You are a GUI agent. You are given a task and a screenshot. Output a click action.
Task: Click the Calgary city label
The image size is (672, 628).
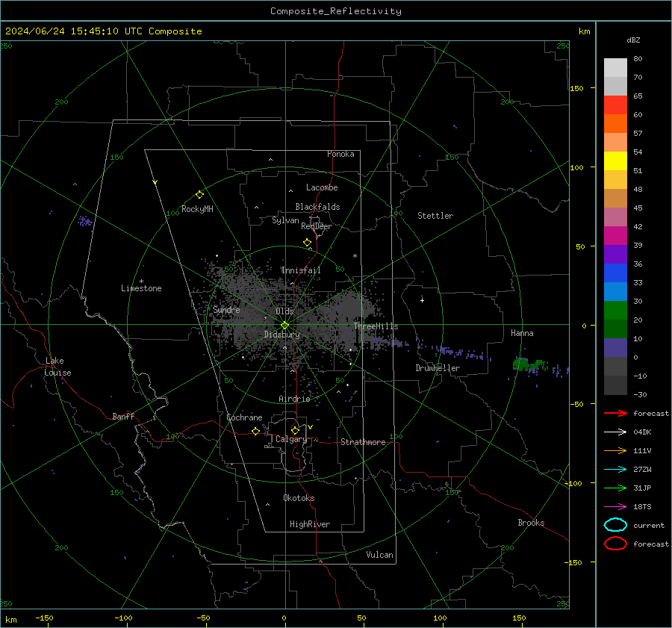(x=291, y=439)
